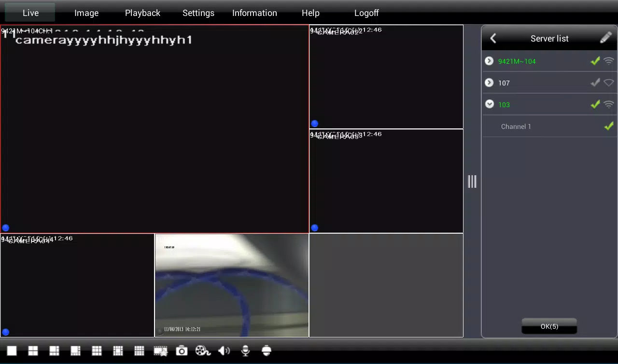Screen dimensions: 618x364
Task: Expand the 107 server entry
Action: point(489,83)
